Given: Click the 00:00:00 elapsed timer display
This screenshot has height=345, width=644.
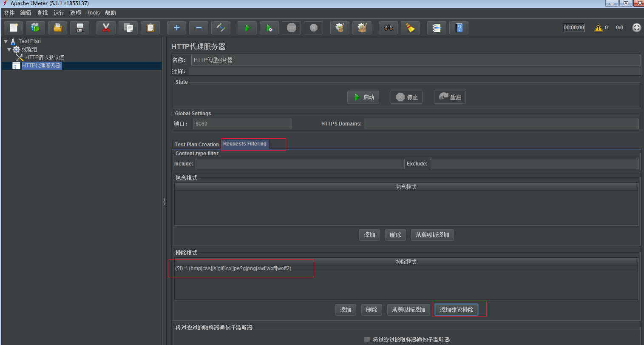Looking at the screenshot, I should click(x=574, y=28).
